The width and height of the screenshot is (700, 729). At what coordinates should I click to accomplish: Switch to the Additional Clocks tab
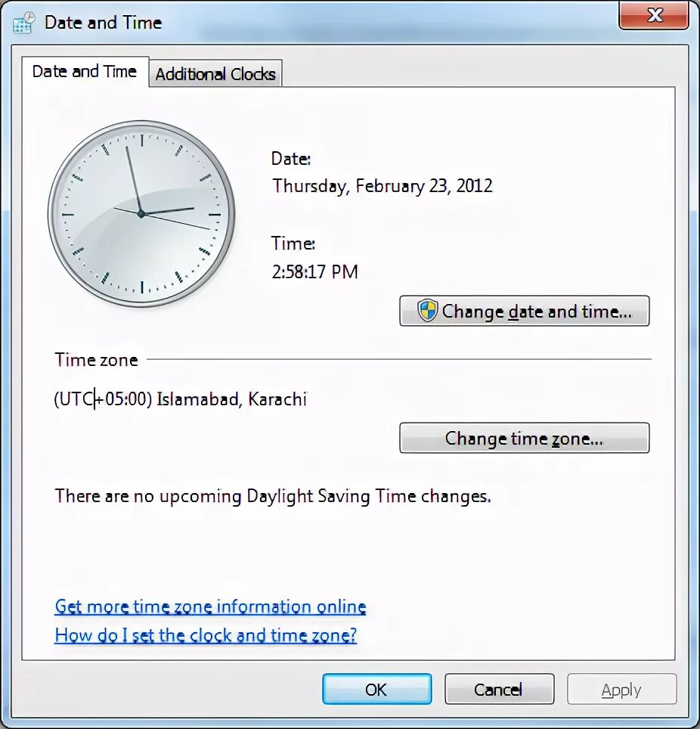pyautogui.click(x=215, y=74)
